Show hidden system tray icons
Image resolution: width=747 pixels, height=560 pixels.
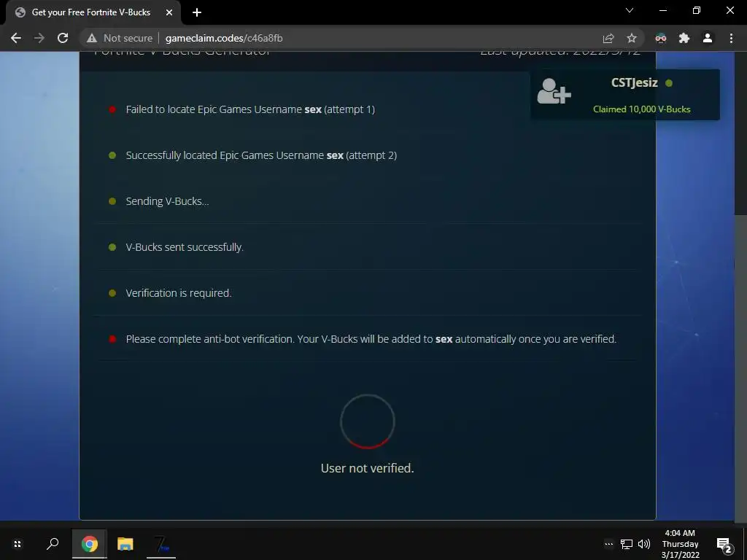609,544
